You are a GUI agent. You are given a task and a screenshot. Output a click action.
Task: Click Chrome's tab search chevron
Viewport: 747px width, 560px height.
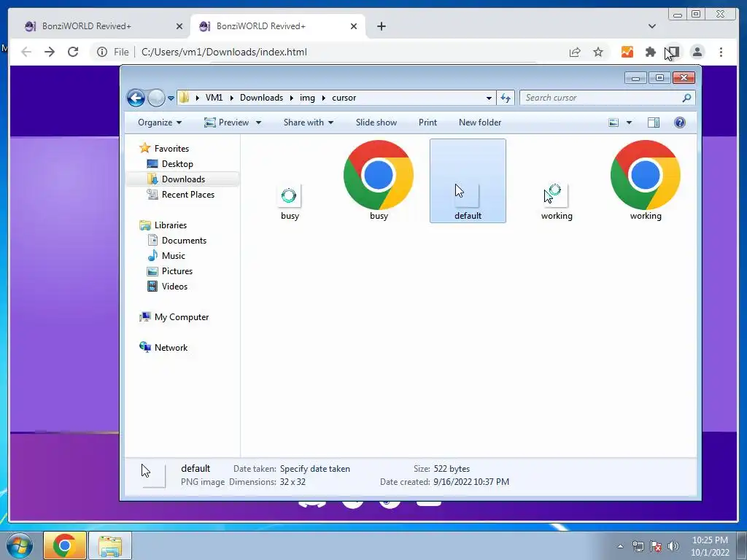(x=652, y=26)
